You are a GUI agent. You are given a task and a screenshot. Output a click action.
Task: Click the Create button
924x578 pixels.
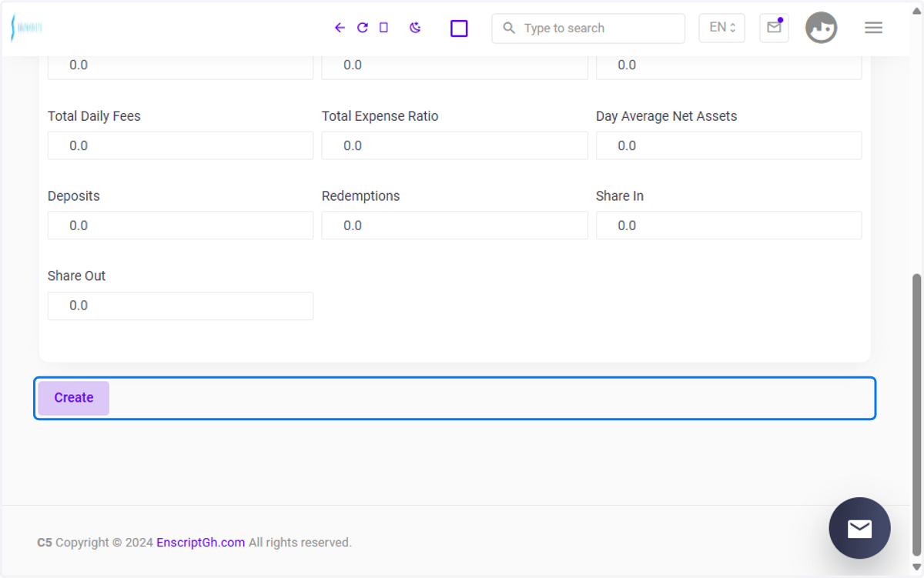[74, 398]
